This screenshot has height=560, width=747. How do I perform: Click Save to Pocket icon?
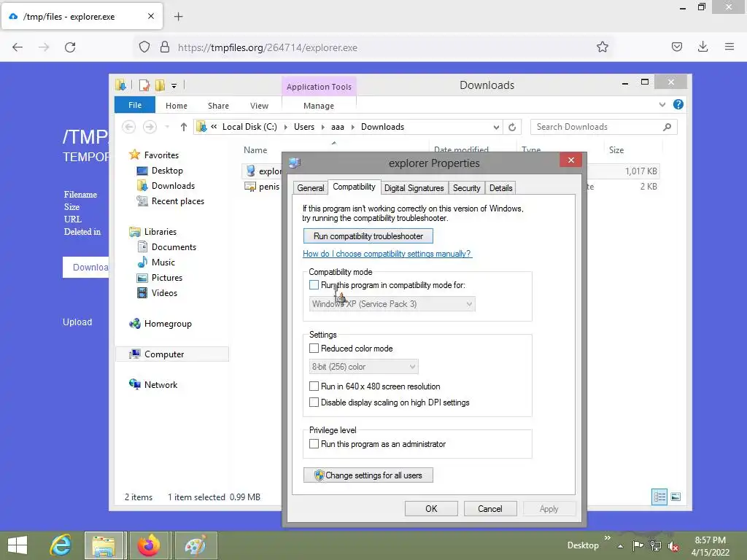point(676,47)
